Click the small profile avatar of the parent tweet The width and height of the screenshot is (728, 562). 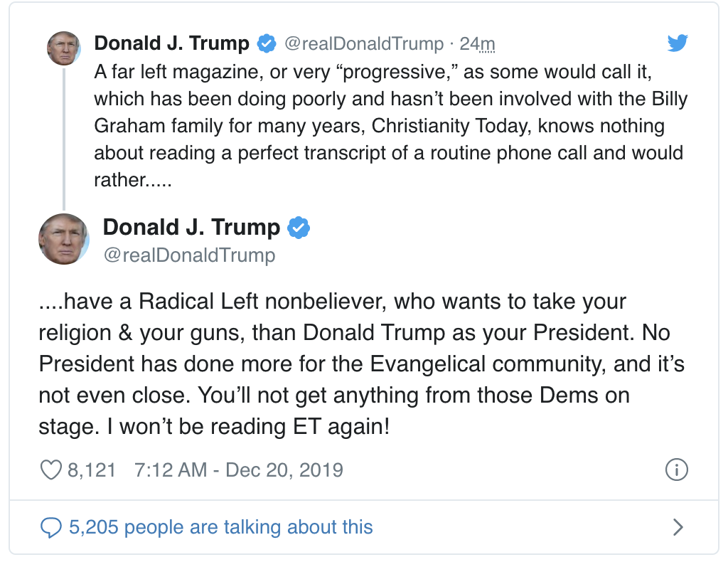tap(63, 48)
